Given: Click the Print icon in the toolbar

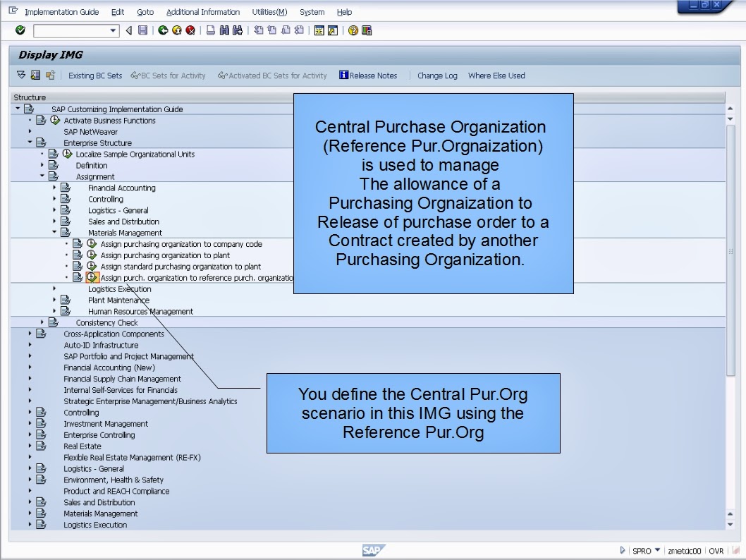Looking at the screenshot, I should coord(211,30).
